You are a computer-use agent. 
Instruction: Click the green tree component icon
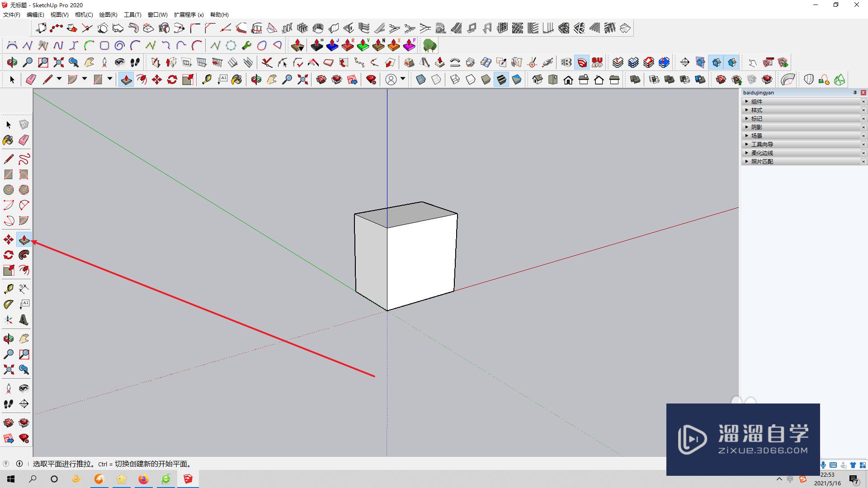(429, 45)
